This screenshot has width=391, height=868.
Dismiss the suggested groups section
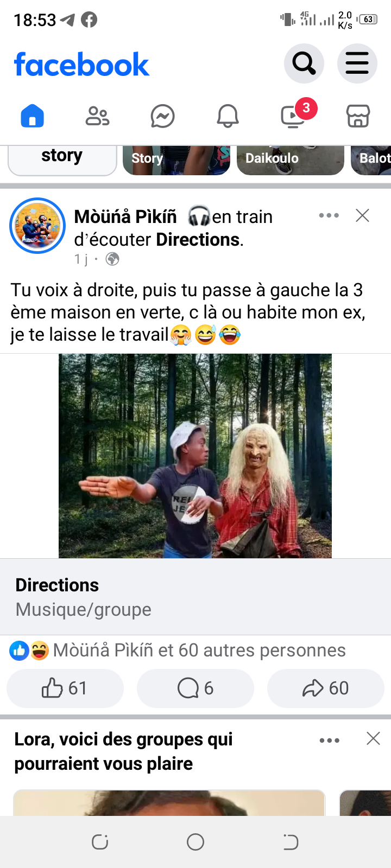[x=373, y=738]
